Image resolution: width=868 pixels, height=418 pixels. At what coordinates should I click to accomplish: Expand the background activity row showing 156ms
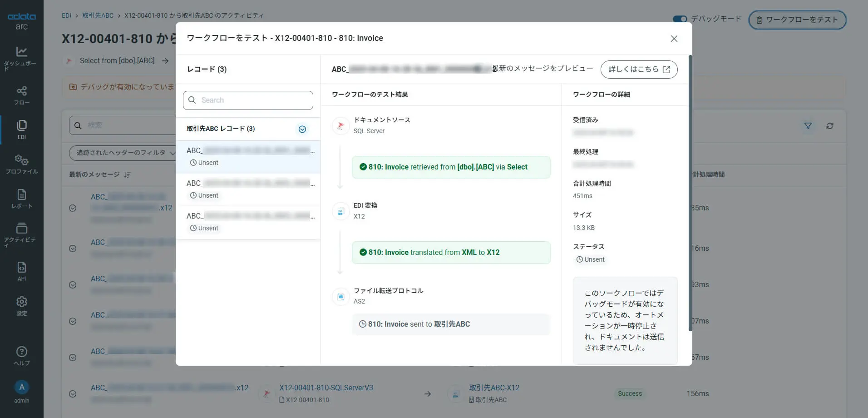[x=73, y=394]
